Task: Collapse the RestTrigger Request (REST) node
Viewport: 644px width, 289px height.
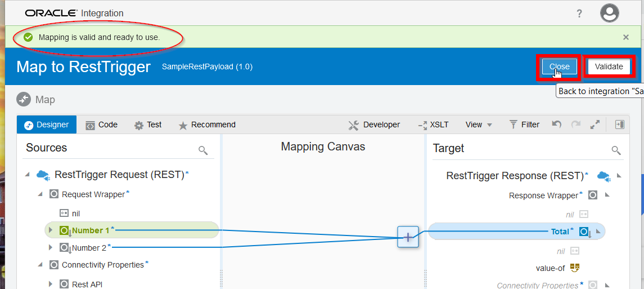Action: (28, 175)
